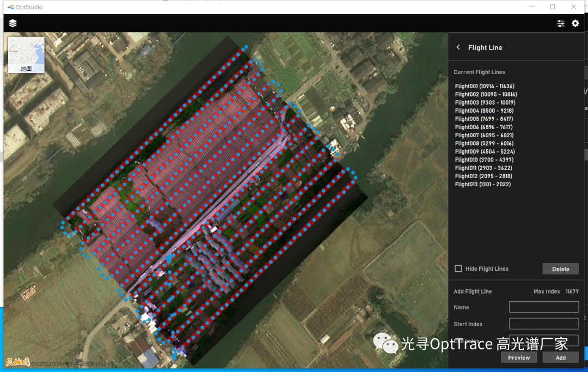Minimize the OptStudio window
Viewport: 588px width, 372px height.
(x=532, y=7)
